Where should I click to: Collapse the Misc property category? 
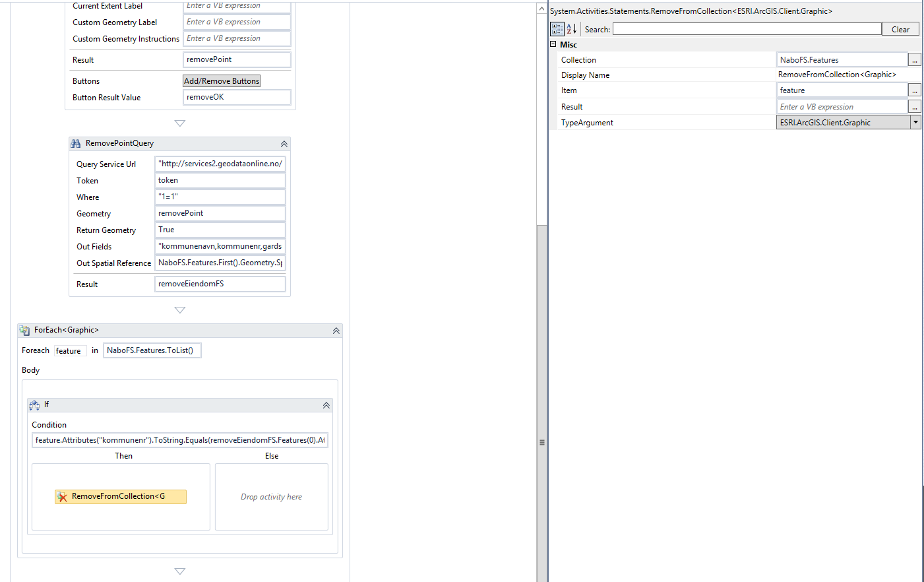tap(553, 44)
